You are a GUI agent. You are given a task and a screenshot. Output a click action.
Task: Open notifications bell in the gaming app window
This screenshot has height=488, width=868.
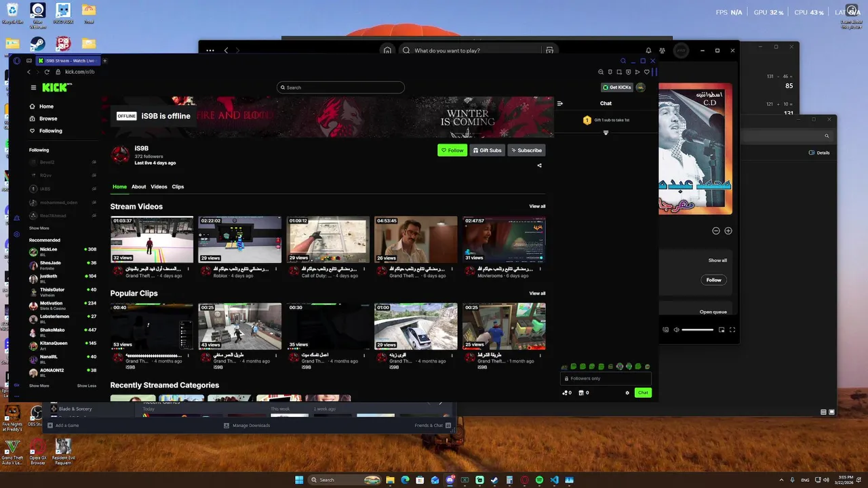click(648, 50)
